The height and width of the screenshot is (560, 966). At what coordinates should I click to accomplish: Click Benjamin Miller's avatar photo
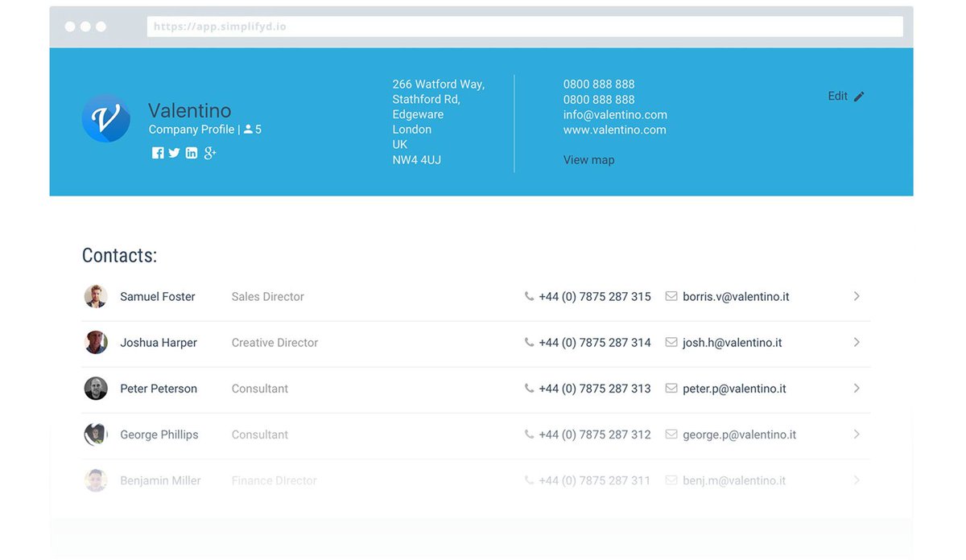(x=96, y=480)
